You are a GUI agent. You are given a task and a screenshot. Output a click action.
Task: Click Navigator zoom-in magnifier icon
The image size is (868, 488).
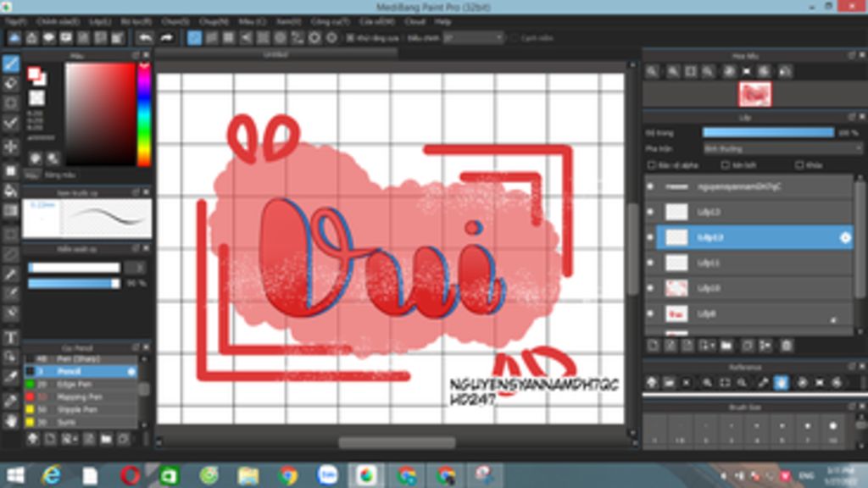click(674, 71)
